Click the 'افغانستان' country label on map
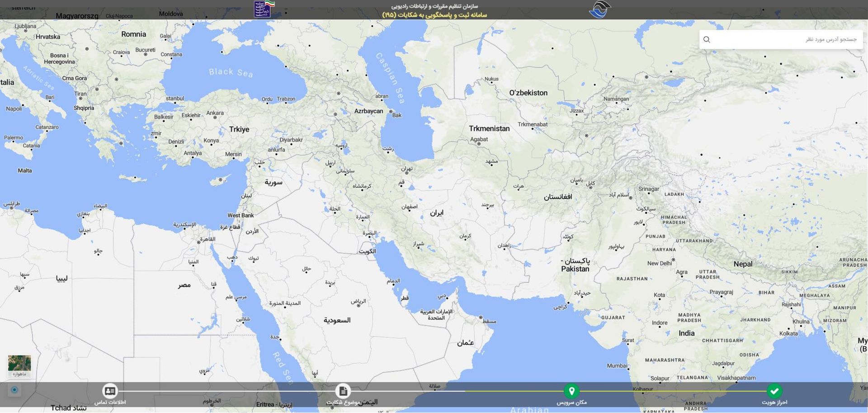Screen dimensions: 868x413 (x=558, y=197)
